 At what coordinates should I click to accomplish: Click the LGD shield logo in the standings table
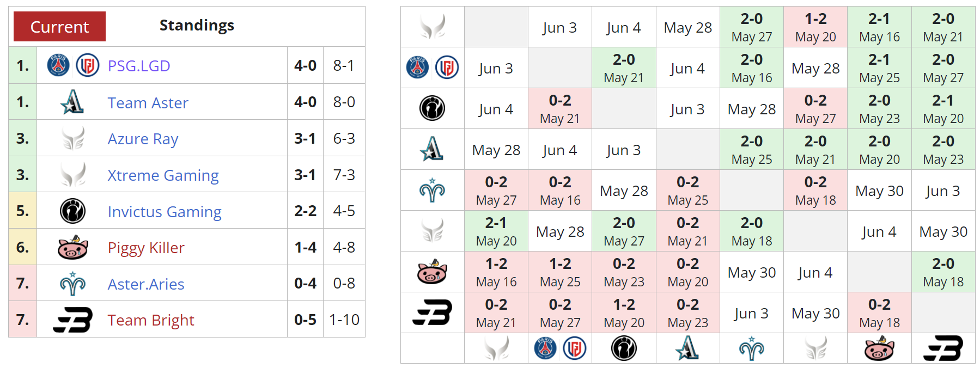tap(87, 65)
